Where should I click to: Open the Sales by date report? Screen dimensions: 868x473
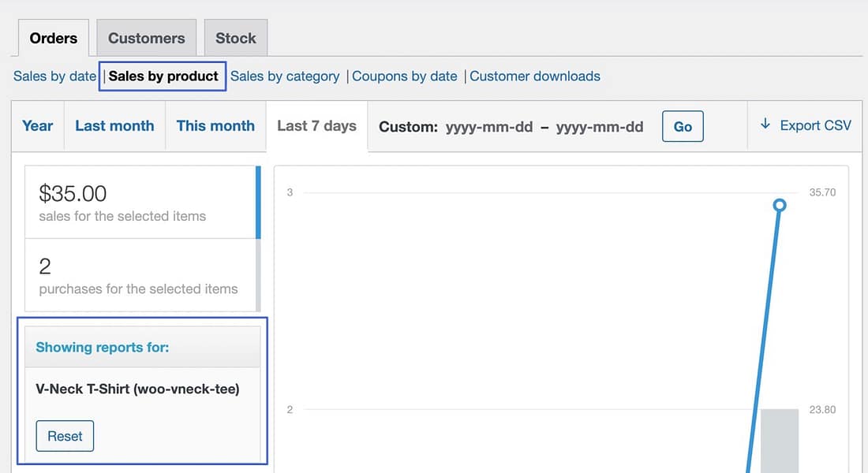[x=54, y=76]
